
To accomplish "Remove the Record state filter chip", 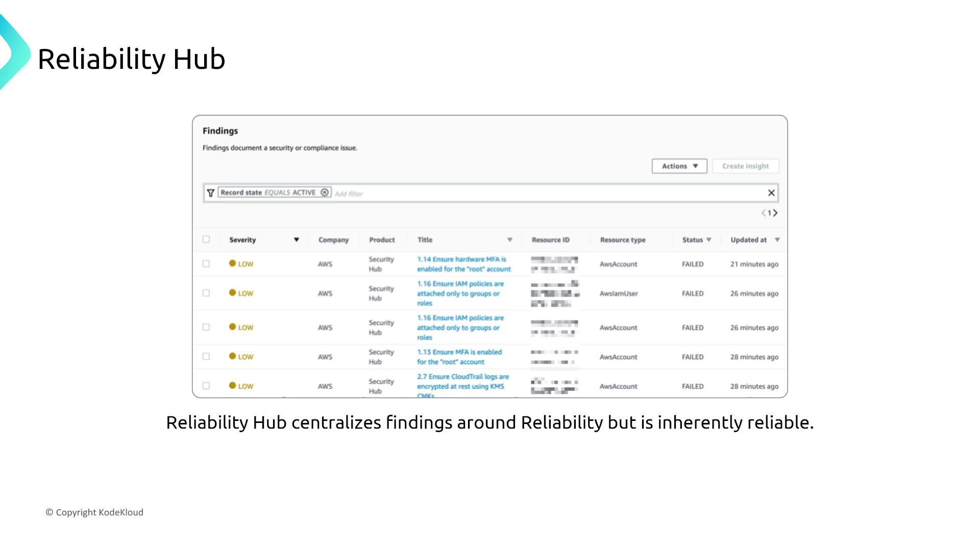I will (325, 192).
